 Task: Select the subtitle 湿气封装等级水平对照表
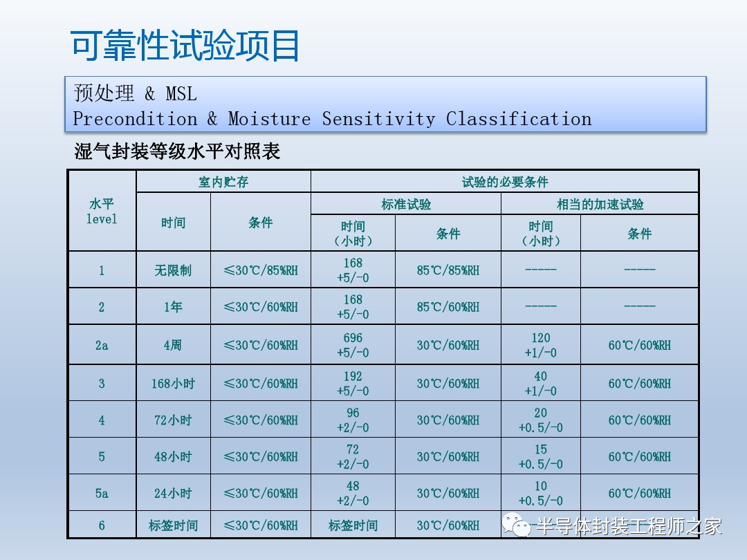pos(177,151)
